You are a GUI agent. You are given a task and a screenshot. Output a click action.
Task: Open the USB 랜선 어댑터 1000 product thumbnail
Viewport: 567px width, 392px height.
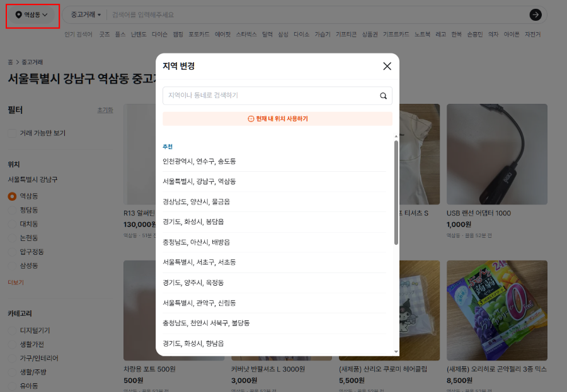coord(497,154)
